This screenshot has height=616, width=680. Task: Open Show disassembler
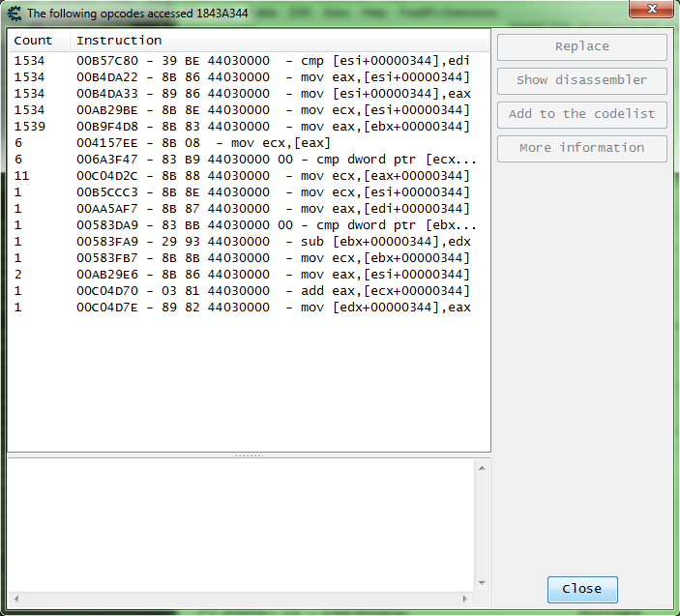581,80
